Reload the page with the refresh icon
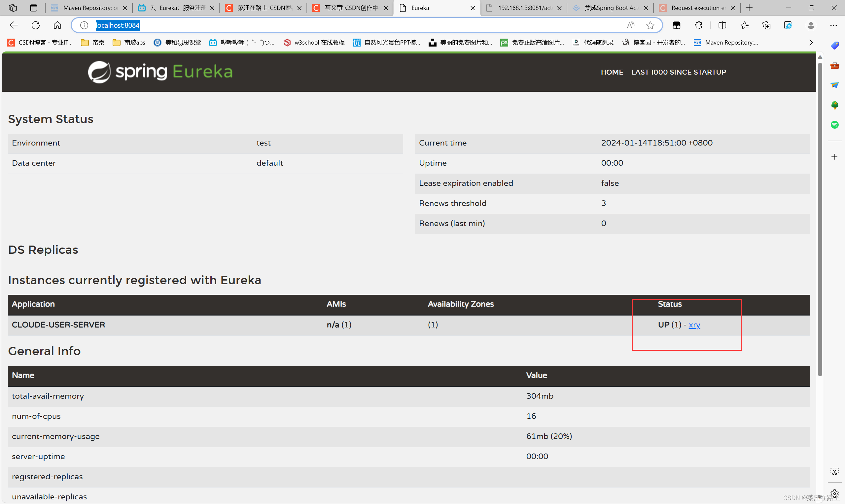The height and width of the screenshot is (504, 845). tap(35, 25)
